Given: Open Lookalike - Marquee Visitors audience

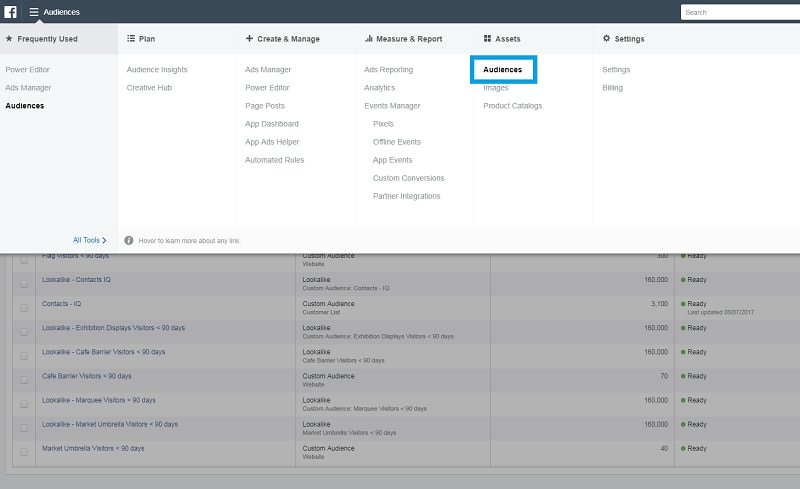Looking at the screenshot, I should [x=98, y=400].
